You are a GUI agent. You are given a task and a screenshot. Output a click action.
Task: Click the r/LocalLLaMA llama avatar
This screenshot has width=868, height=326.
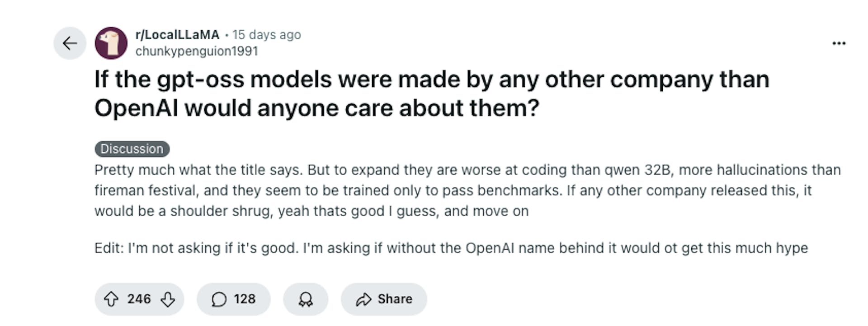pyautogui.click(x=111, y=43)
